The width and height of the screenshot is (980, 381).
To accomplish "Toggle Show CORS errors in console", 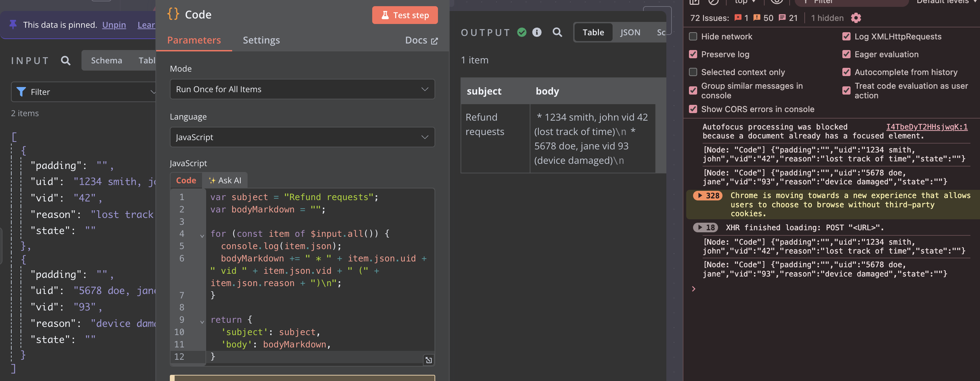I will tap(693, 109).
